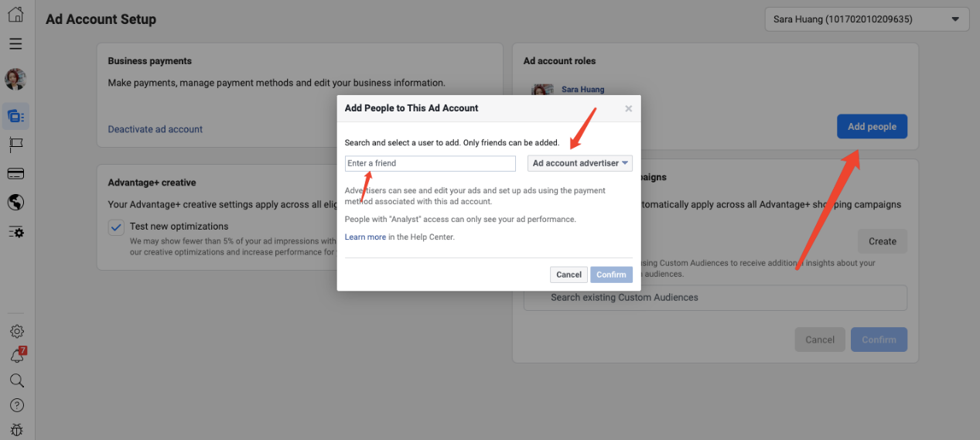Click the bug report icon
Screen dimensions: 980x440
16,430
